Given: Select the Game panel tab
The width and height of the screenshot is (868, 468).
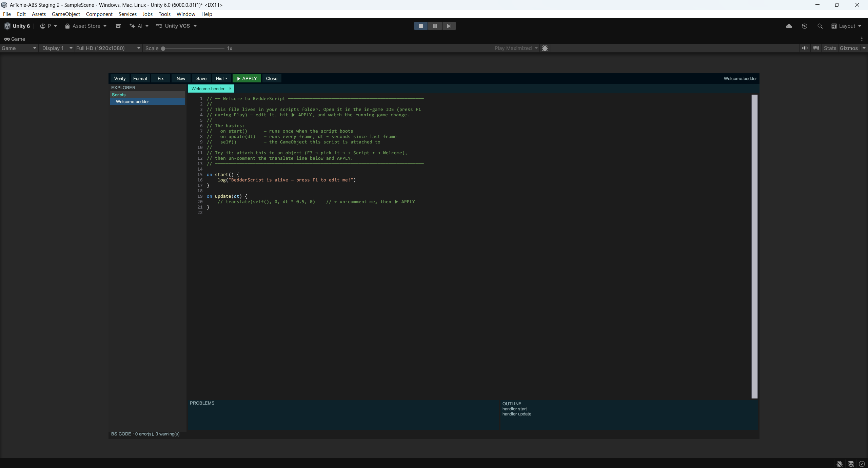Looking at the screenshot, I should point(15,39).
